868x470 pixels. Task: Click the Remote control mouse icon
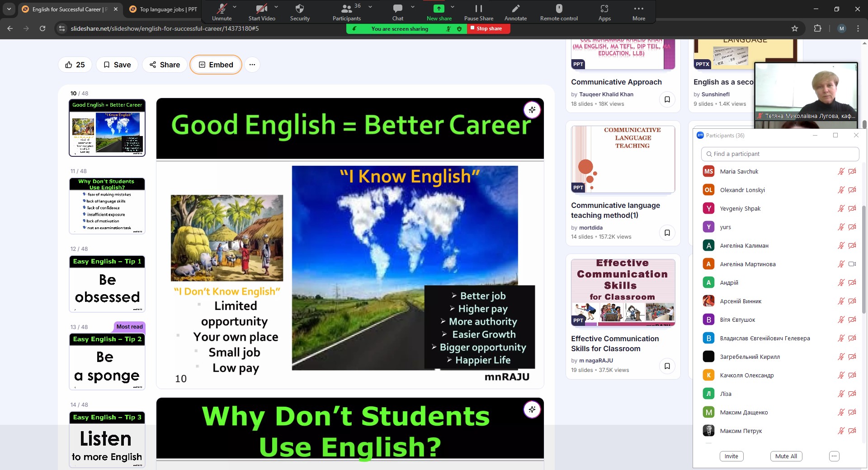pos(559,9)
